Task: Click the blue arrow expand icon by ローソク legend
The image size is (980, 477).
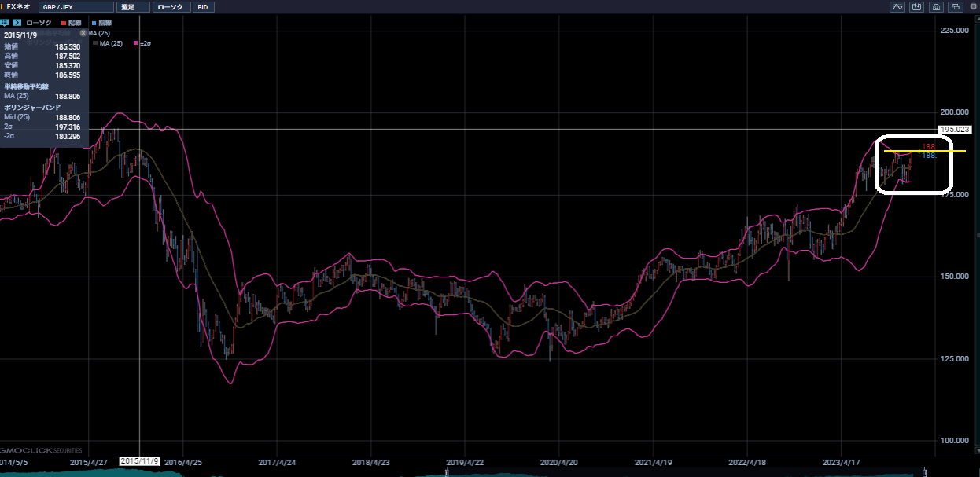Action: pos(17,23)
